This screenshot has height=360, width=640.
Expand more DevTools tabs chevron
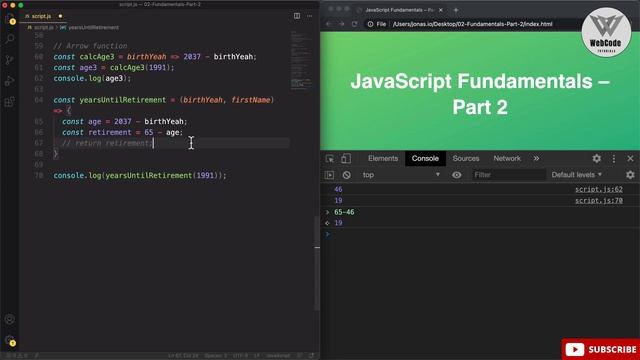536,158
